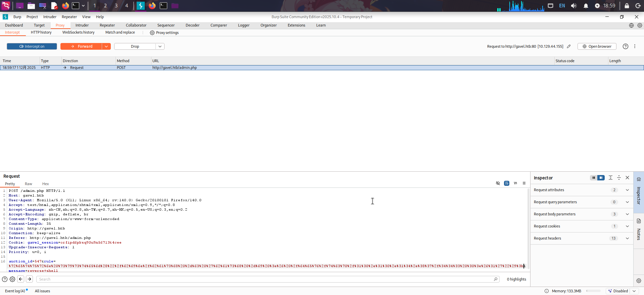Collapse all Inspector sections
Image resolution: width=644 pixels, height=295 pixels.
click(x=619, y=178)
